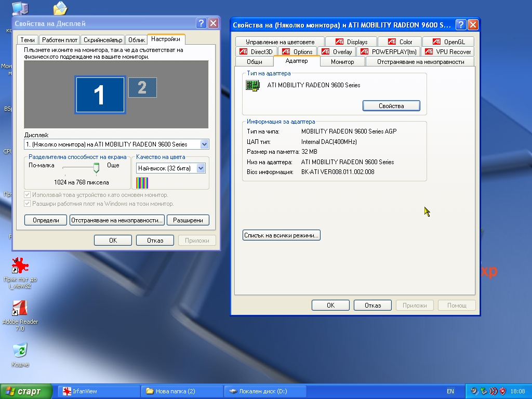The image size is (532, 399).
Task: Open the red shield security alert tray icon
Action: (x=503, y=391)
